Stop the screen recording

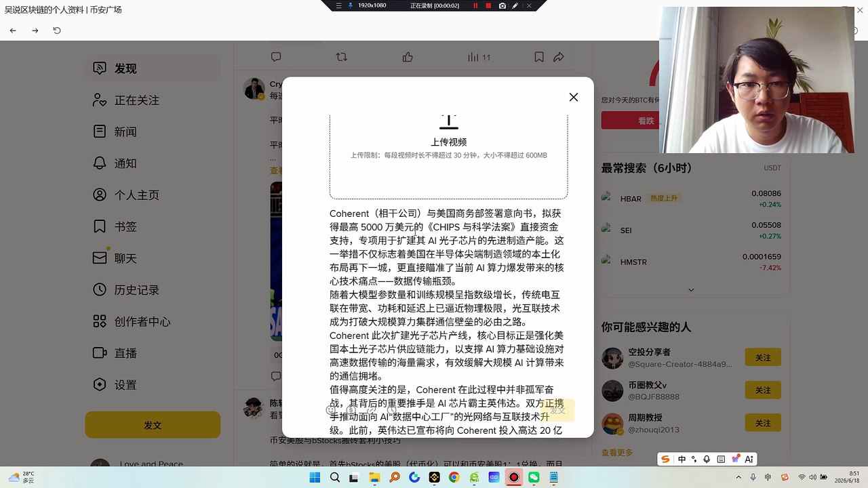coord(488,5)
